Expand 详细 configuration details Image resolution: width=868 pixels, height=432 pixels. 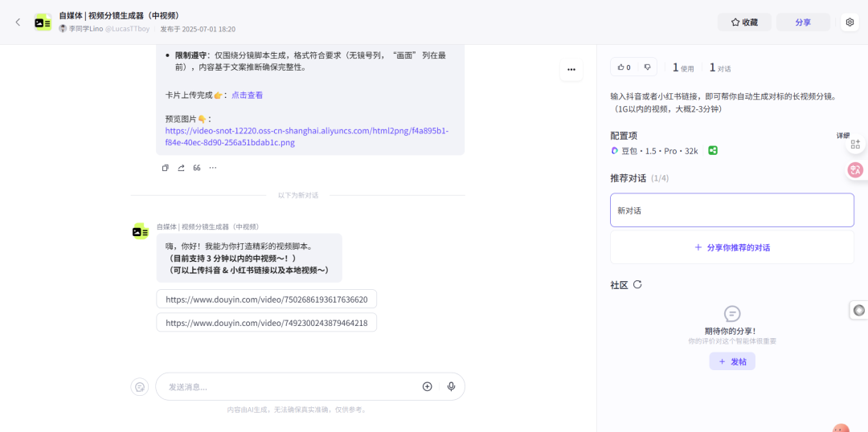[x=842, y=136]
